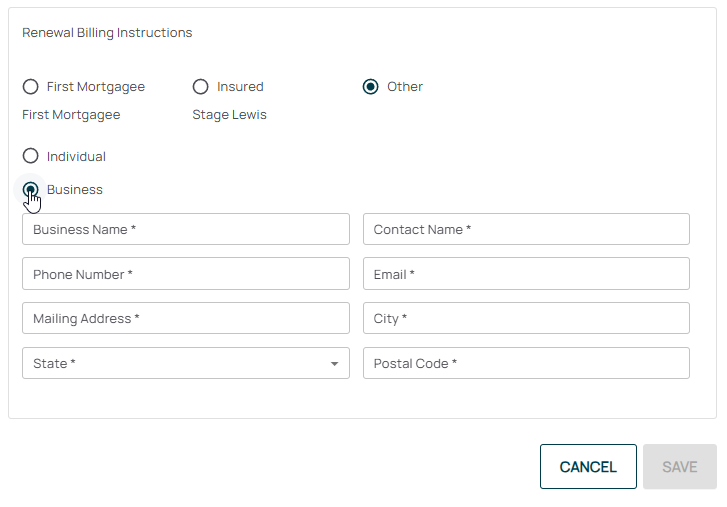
Task: Click the Insured option label text
Action: pos(240,87)
